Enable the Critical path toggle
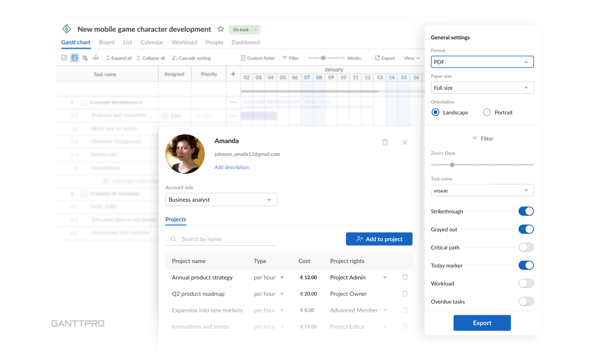601x364 pixels. pyautogui.click(x=526, y=247)
